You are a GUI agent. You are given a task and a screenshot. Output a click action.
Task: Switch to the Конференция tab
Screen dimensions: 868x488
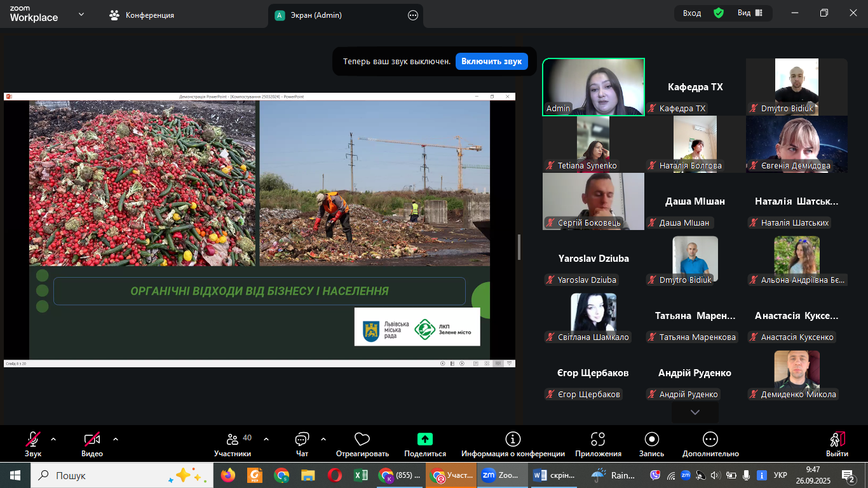click(142, 15)
